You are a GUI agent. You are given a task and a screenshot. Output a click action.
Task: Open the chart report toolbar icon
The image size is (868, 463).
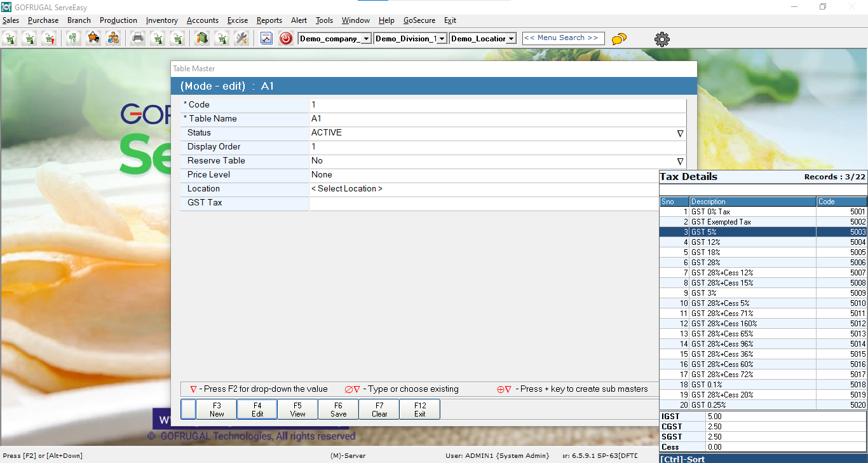[x=266, y=38]
